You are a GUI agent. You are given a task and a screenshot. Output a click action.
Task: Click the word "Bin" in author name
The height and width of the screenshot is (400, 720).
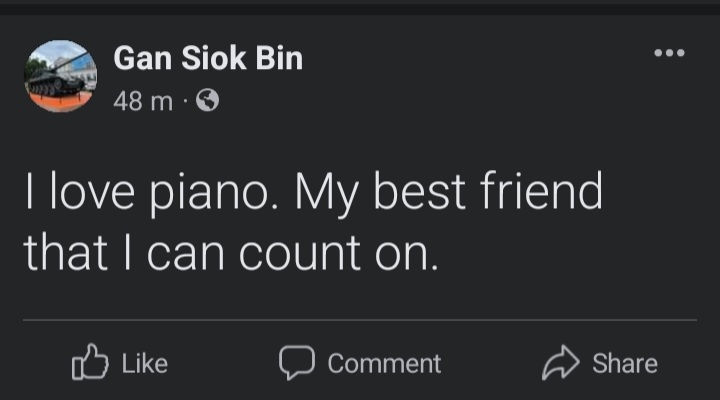[280, 60]
